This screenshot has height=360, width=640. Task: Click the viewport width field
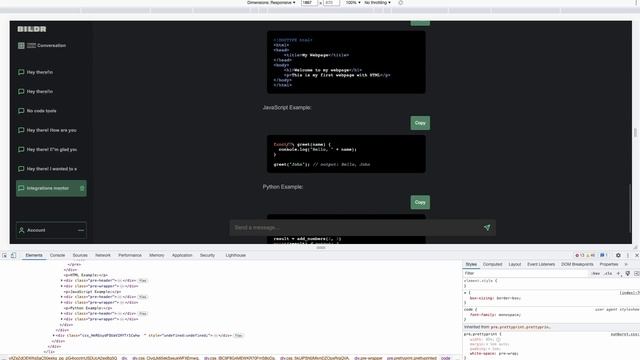click(309, 2)
